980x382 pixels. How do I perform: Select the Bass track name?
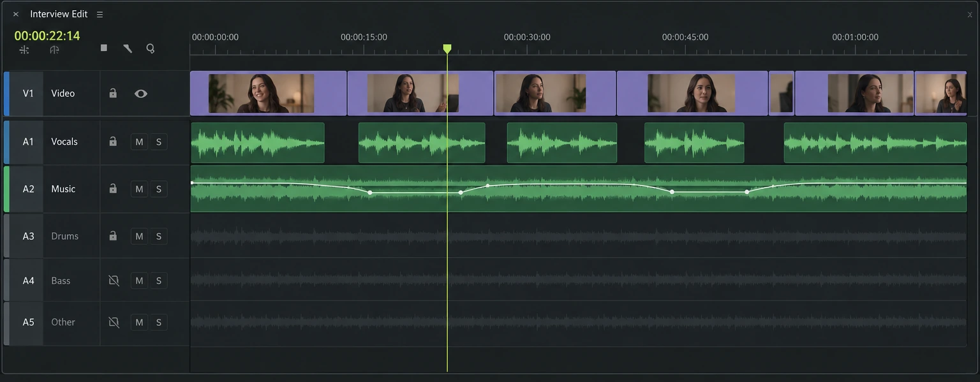tap(61, 281)
